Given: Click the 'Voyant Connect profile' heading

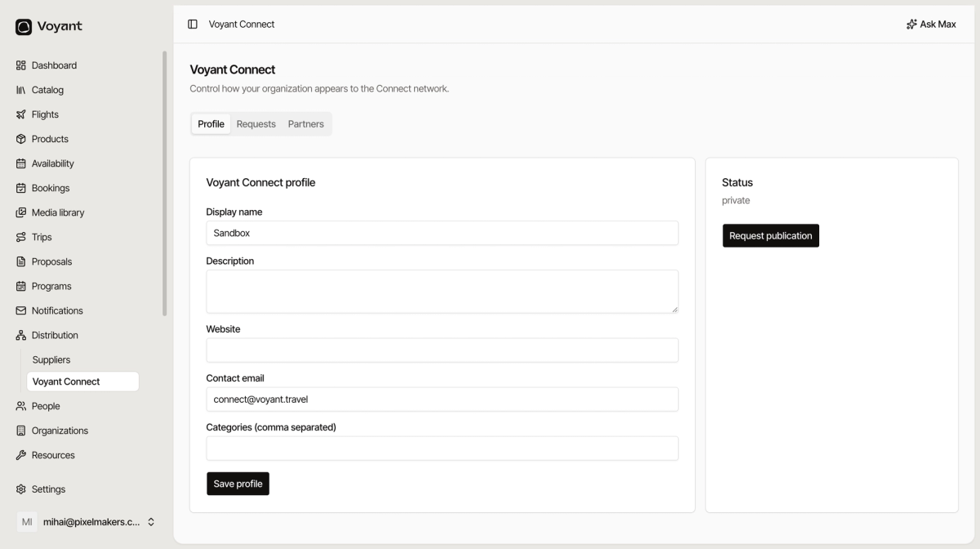Looking at the screenshot, I should tap(261, 182).
